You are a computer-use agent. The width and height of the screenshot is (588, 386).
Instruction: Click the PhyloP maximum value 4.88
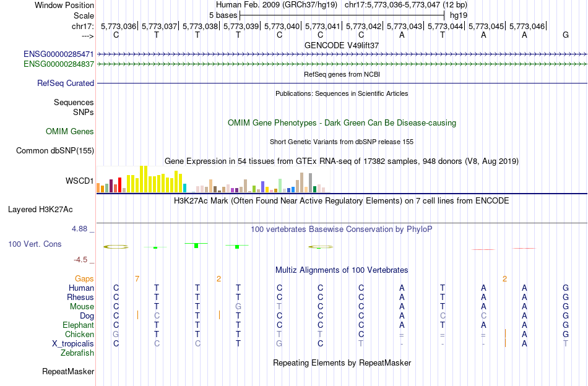[79, 229]
